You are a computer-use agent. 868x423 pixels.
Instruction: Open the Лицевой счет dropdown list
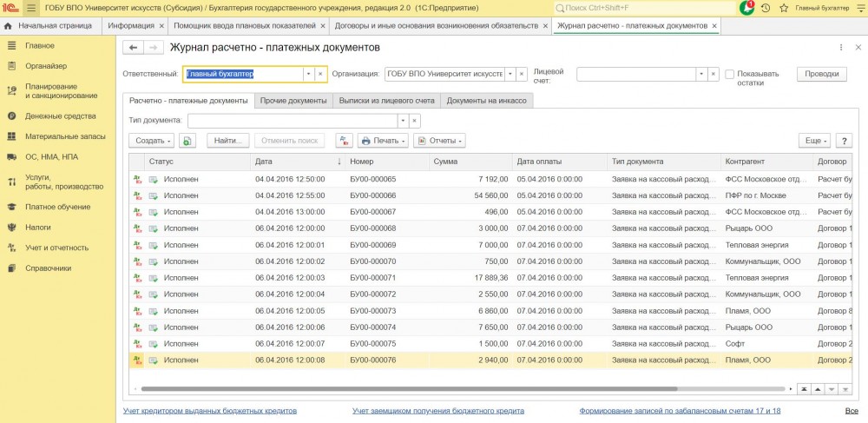coord(701,75)
